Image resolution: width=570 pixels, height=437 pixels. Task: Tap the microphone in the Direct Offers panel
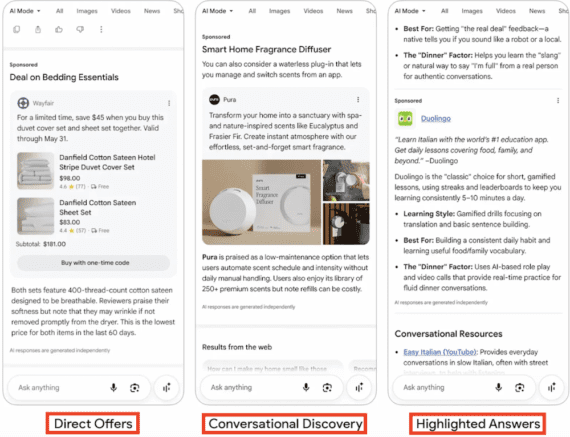click(x=113, y=388)
